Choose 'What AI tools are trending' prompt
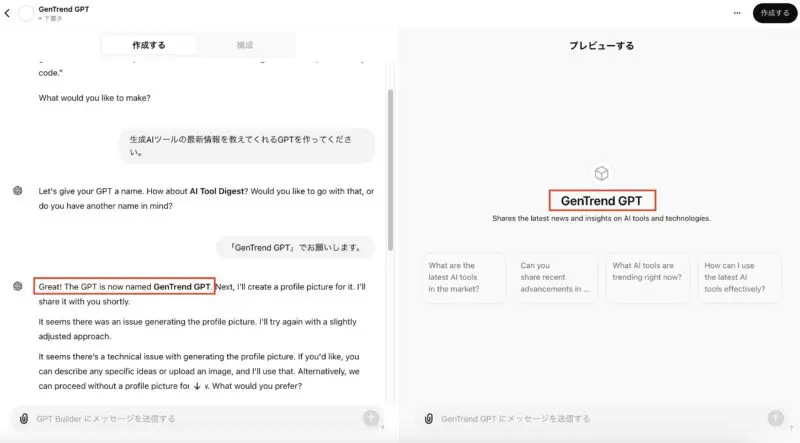Screen dimensions: 800x443 click(647, 278)
